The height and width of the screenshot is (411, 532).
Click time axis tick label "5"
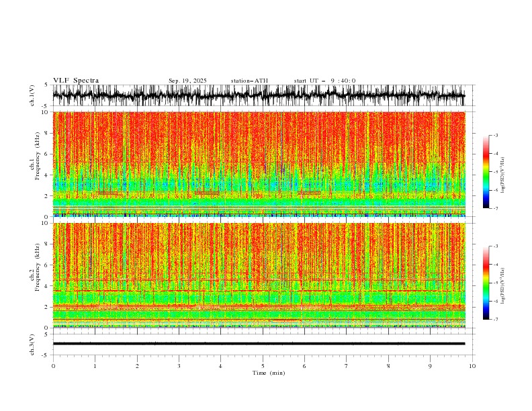coord(263,366)
